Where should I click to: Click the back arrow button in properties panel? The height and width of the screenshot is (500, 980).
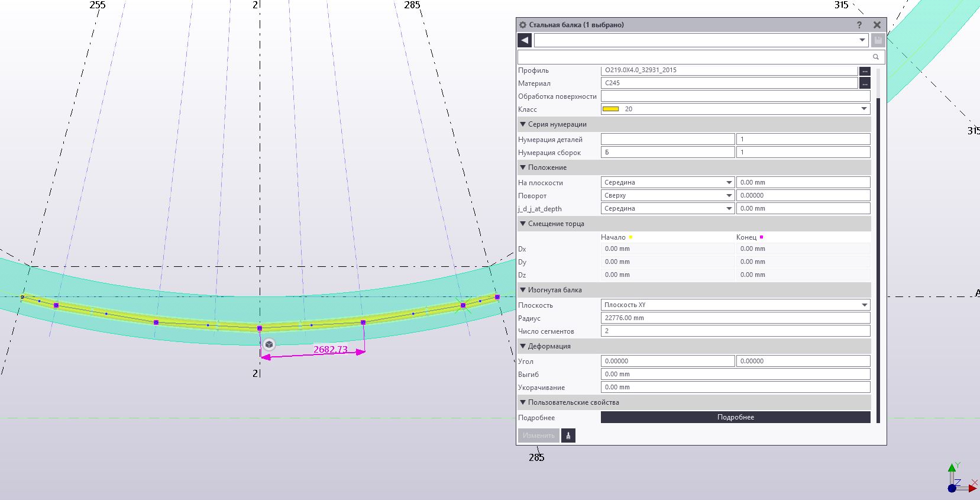tap(525, 40)
